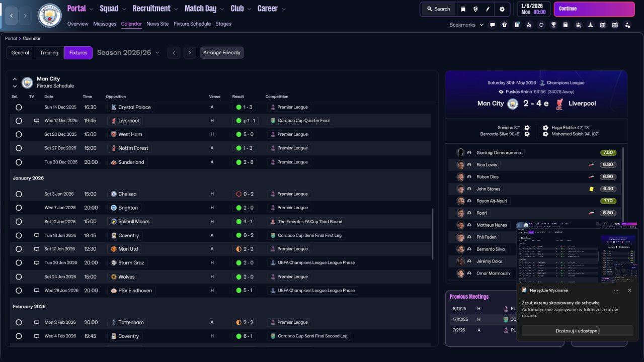Click the up chevron beside Man City schedule

15,79
